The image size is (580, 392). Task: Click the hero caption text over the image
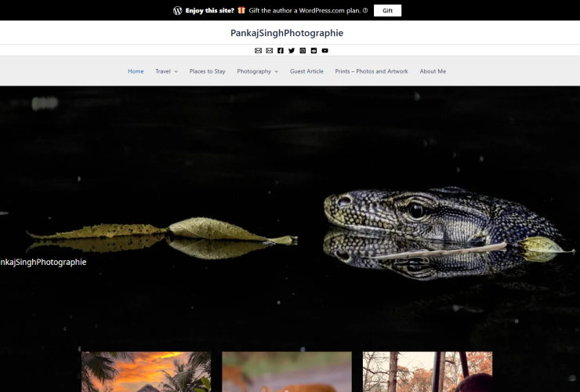pos(43,262)
